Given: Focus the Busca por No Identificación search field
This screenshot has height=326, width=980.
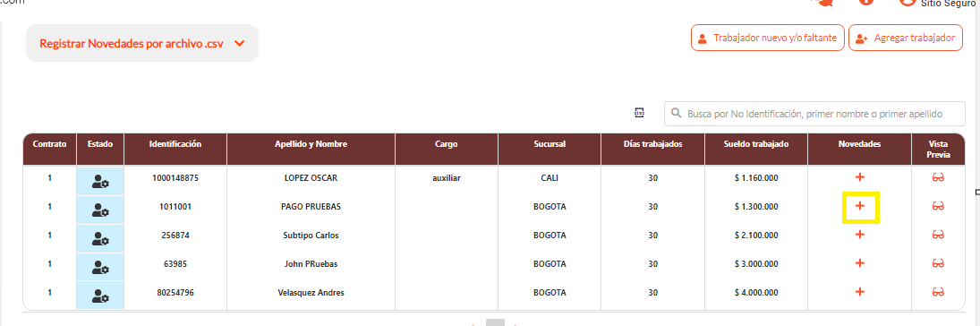Looking at the screenshot, I should pyautogui.click(x=814, y=114).
